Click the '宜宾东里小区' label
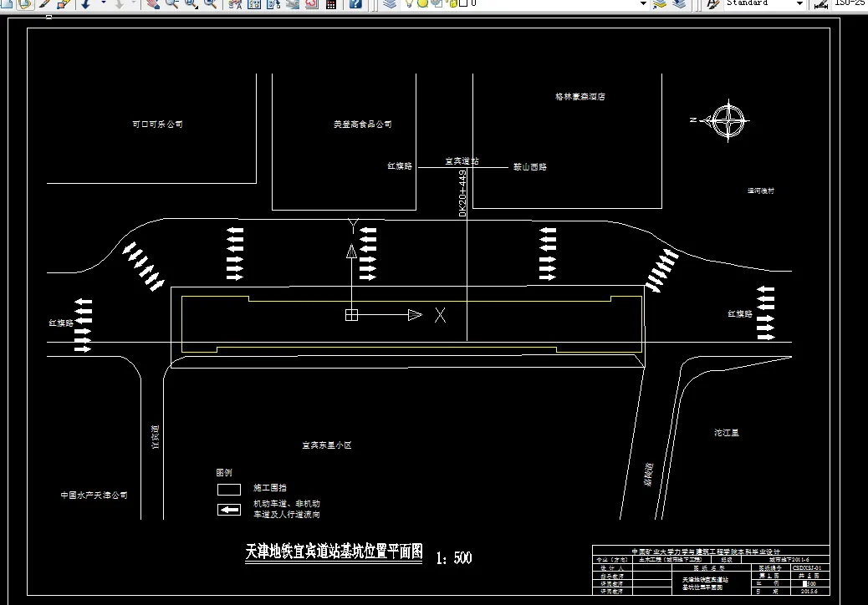 pyautogui.click(x=327, y=445)
